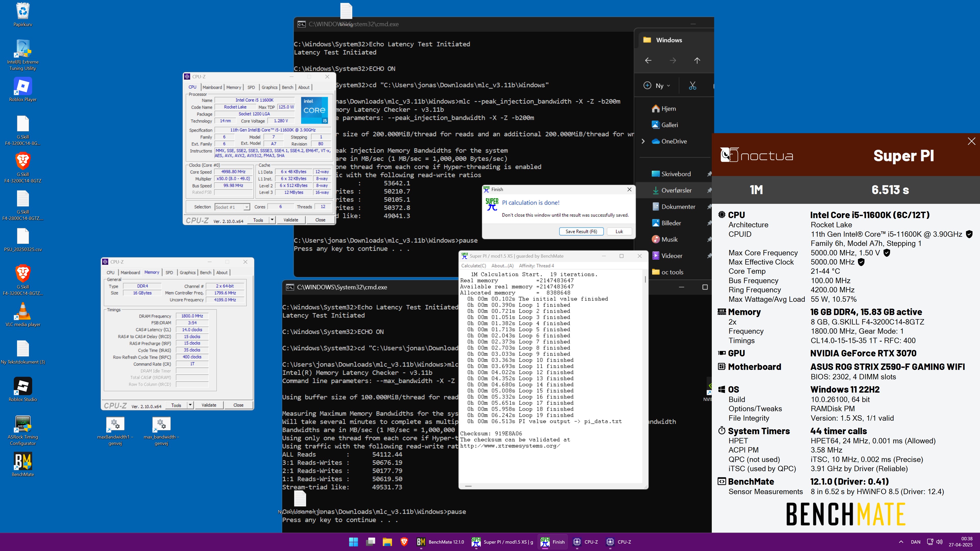Screen dimensions: 980x551
Task: Show hidden system tray icons chevron
Action: point(901,542)
